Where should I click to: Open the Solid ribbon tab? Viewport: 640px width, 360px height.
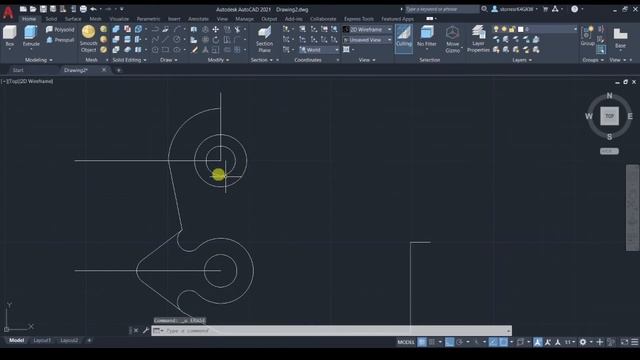tap(51, 19)
